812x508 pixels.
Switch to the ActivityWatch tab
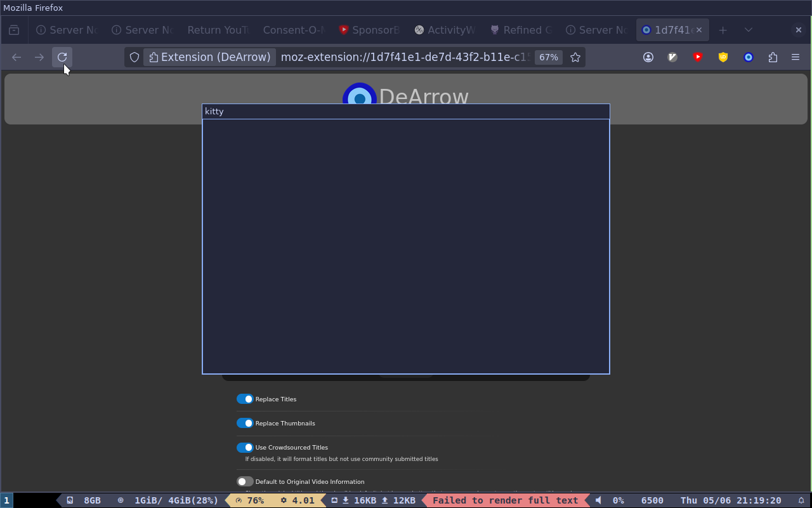point(445,30)
